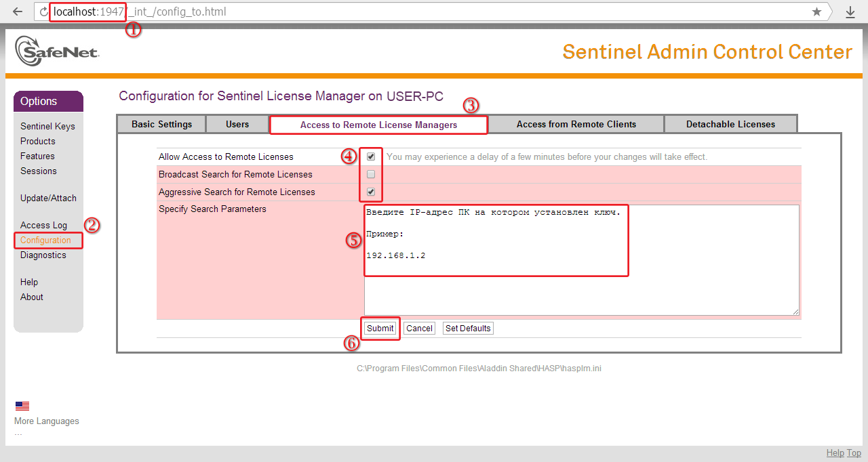Bookmark page with the star icon
This screenshot has width=868, height=462.
816,12
